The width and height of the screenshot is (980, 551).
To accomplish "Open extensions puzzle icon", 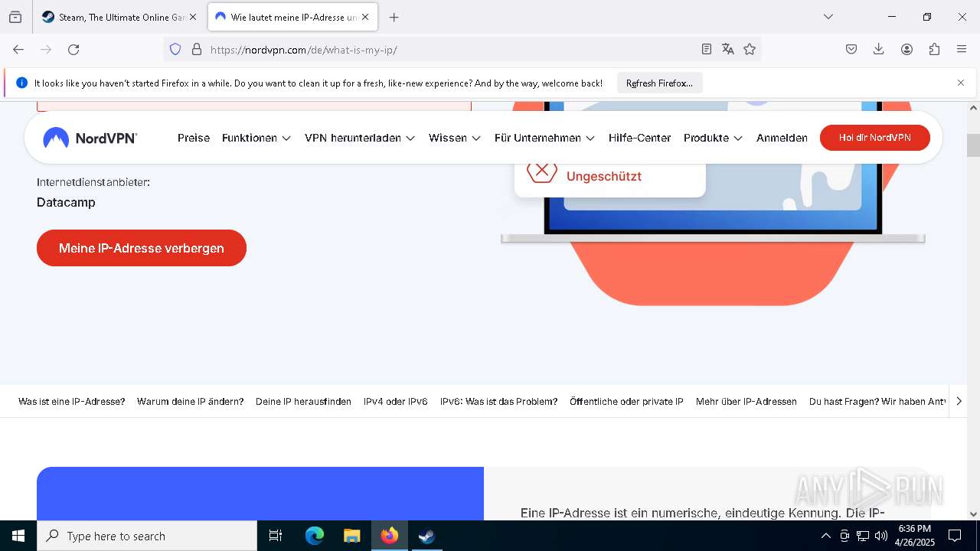I will pyautogui.click(x=934, y=49).
